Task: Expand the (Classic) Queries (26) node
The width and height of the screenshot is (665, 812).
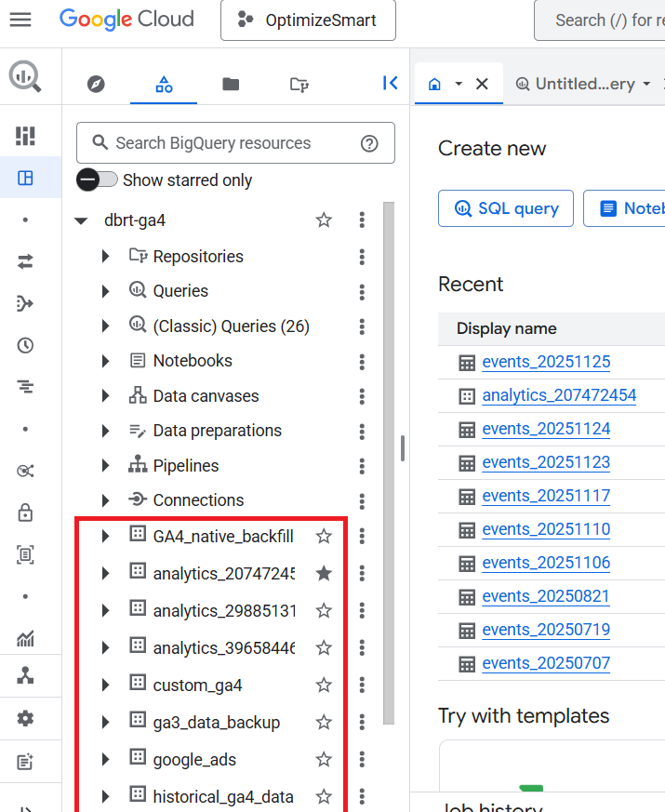Action: tap(106, 326)
